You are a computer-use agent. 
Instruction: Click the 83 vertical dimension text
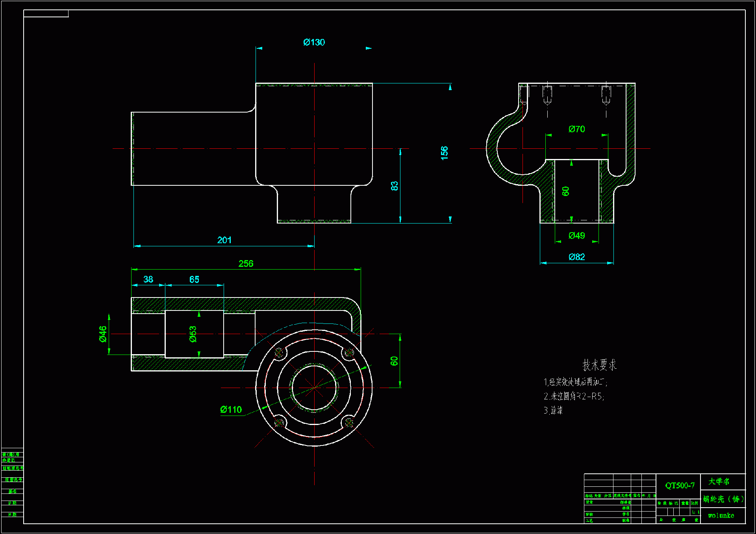(395, 186)
